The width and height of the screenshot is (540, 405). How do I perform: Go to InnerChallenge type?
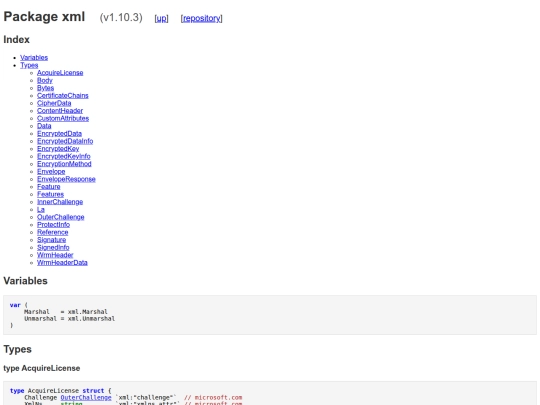point(60,202)
